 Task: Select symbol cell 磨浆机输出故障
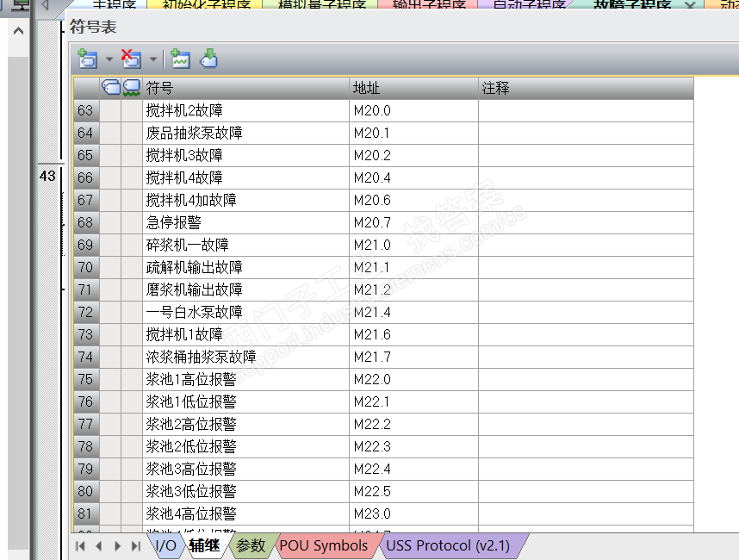coord(246,289)
